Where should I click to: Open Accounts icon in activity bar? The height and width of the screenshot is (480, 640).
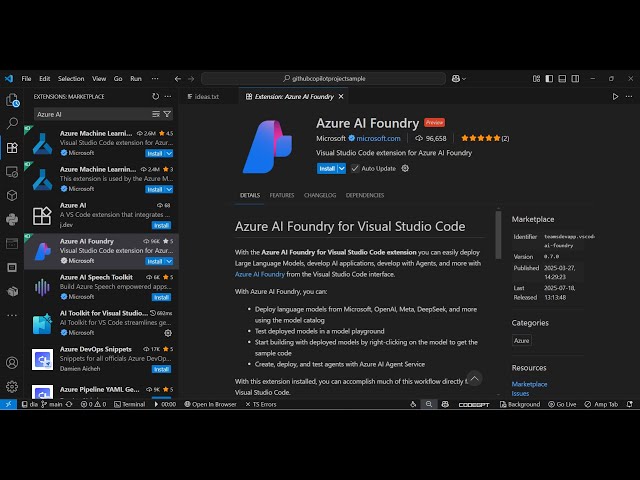[12, 362]
